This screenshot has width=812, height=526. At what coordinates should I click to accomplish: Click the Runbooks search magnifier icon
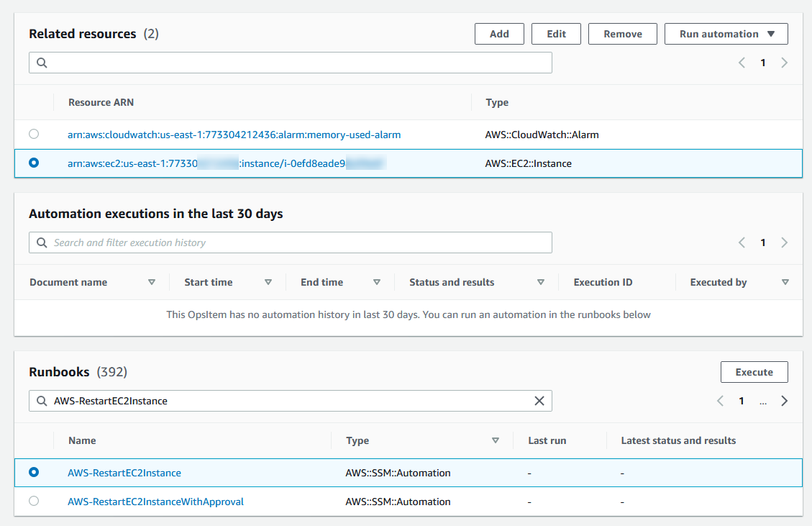(x=42, y=401)
